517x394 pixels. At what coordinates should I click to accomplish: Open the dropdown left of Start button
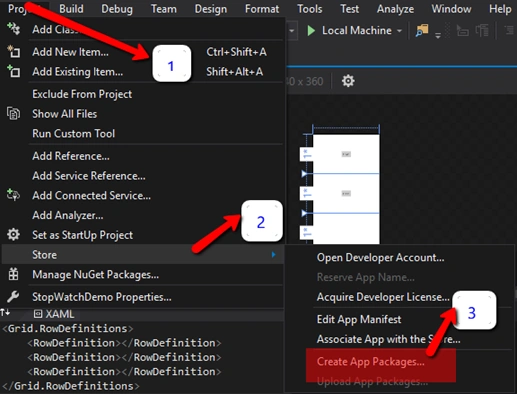(x=292, y=31)
